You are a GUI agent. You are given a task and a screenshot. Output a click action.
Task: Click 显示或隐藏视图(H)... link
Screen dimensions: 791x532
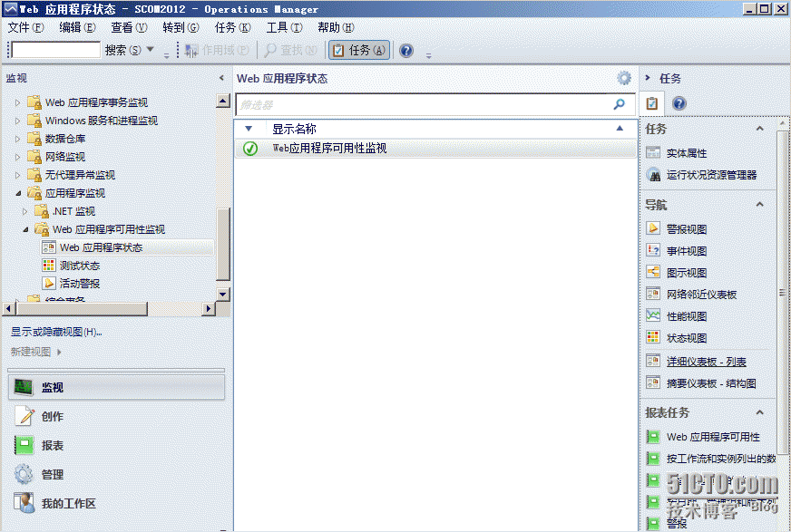(x=56, y=332)
